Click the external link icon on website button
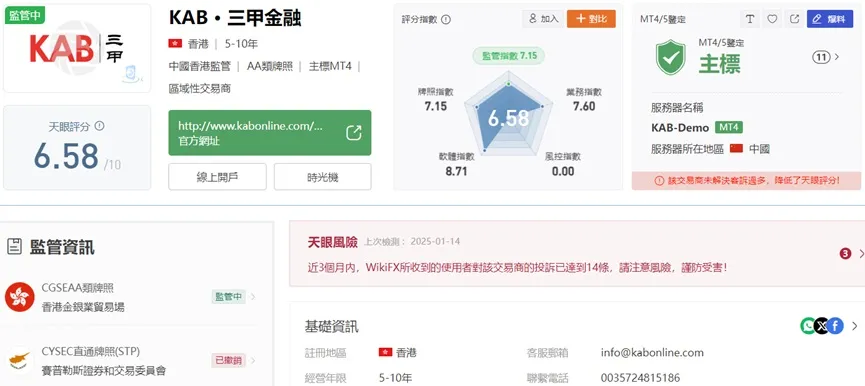Screen dimensions: 865x386 click(354, 133)
